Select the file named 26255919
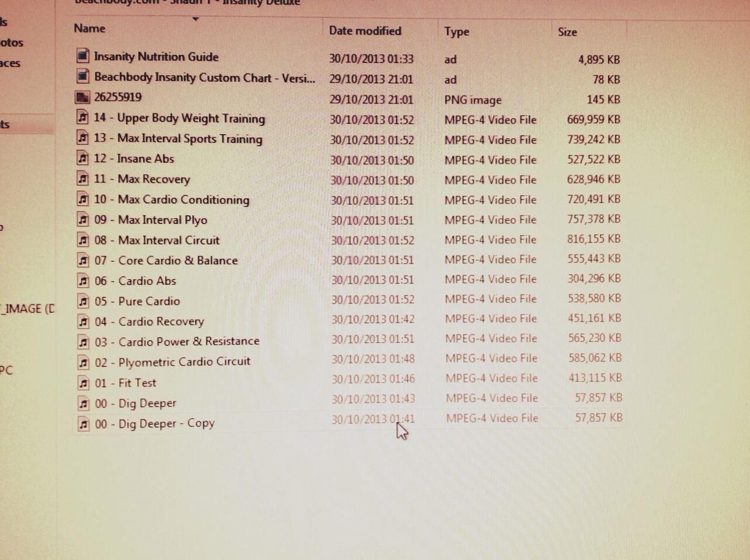The width and height of the screenshot is (750, 560). coord(118,97)
